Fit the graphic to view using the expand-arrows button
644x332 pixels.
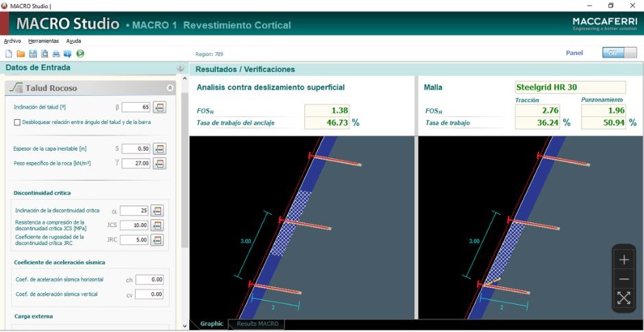[623, 298]
